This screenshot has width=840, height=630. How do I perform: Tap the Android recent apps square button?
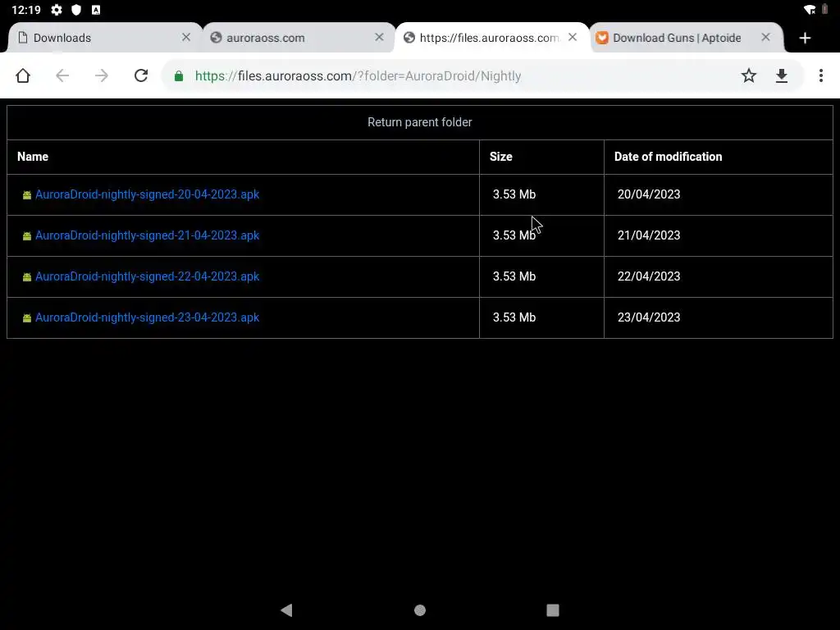coord(553,609)
